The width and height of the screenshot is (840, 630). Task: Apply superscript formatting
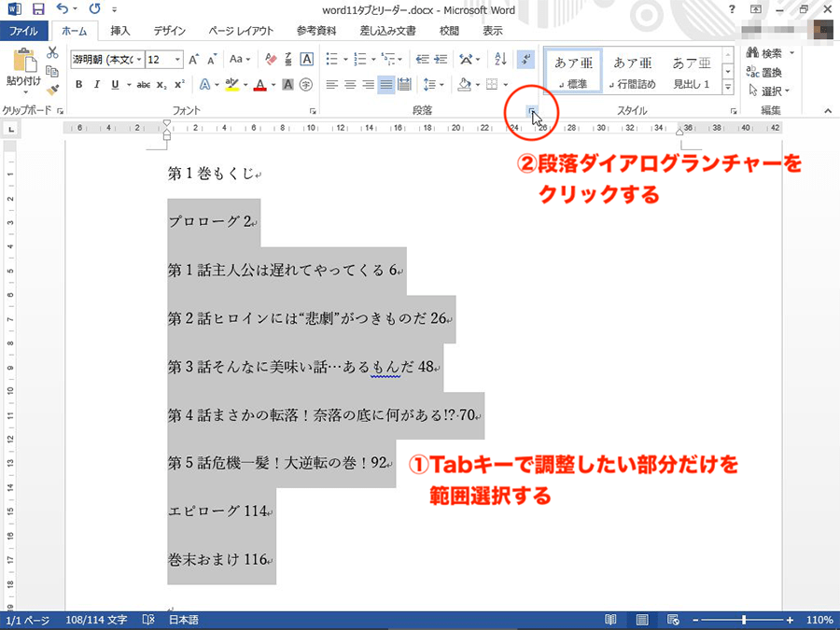[x=179, y=84]
